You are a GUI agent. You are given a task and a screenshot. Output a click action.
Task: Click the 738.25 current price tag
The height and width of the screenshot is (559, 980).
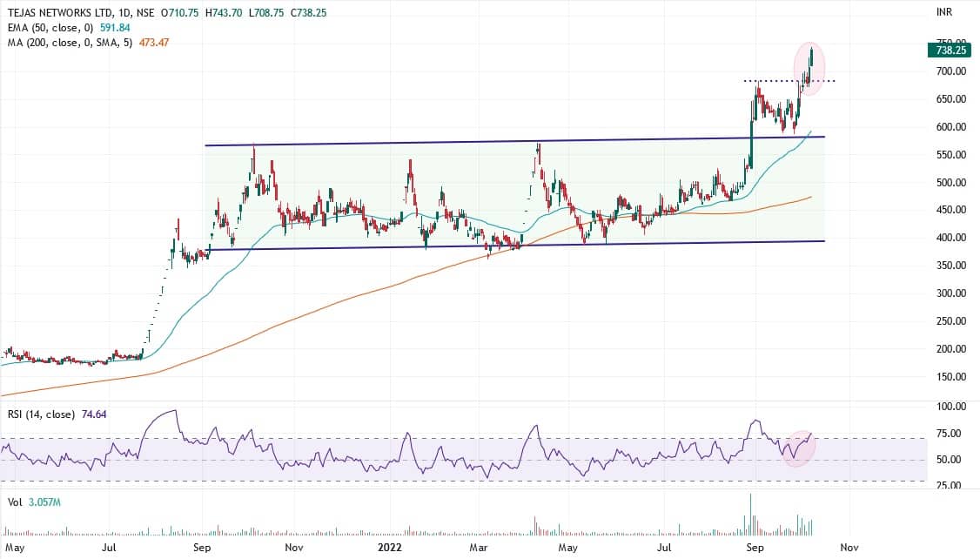click(x=951, y=51)
